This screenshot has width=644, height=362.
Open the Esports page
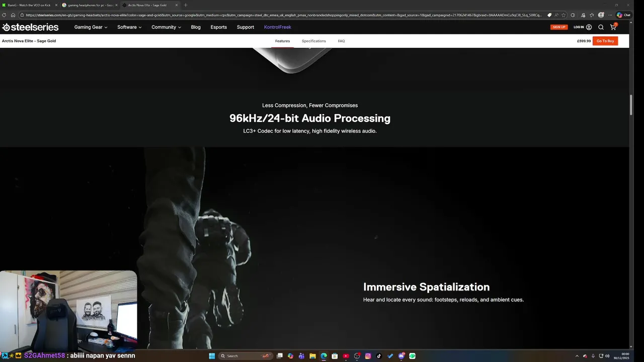pyautogui.click(x=219, y=27)
